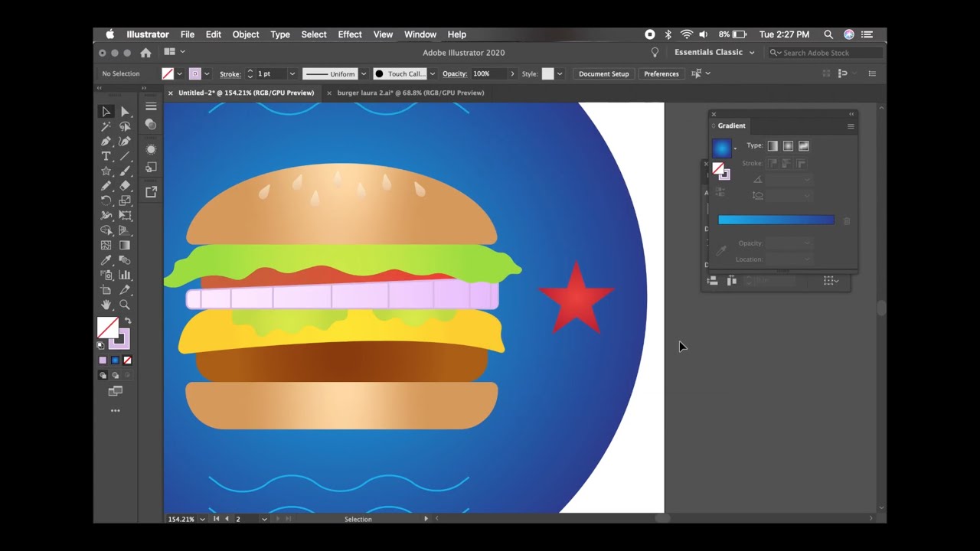Viewport: 980px width, 551px height.
Task: Expand the zoom level dropdown in status bar
Action: [202, 519]
